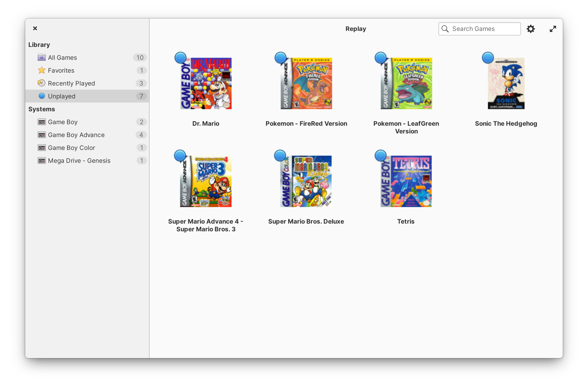Screen dimensions: 588x390
Task: Click the magnifier icon in search field
Action: click(445, 29)
